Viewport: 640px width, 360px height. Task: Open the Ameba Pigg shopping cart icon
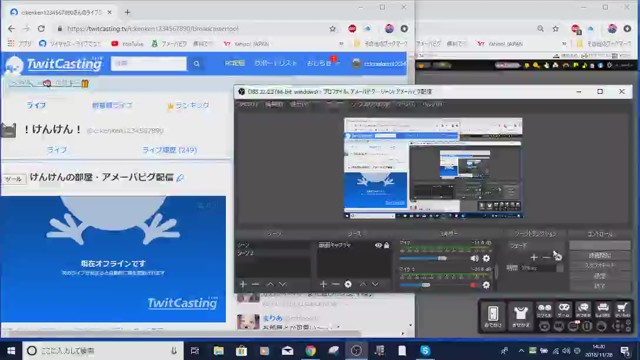[622, 310]
